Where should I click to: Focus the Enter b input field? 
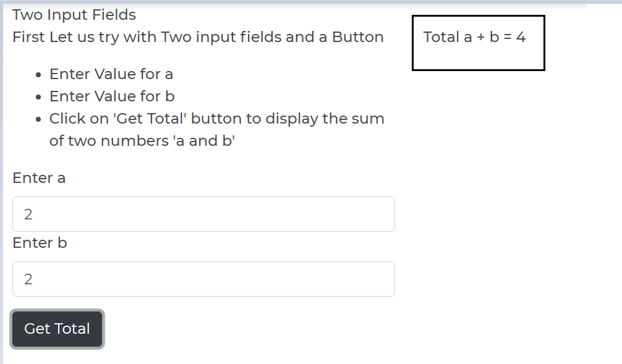[x=203, y=279]
